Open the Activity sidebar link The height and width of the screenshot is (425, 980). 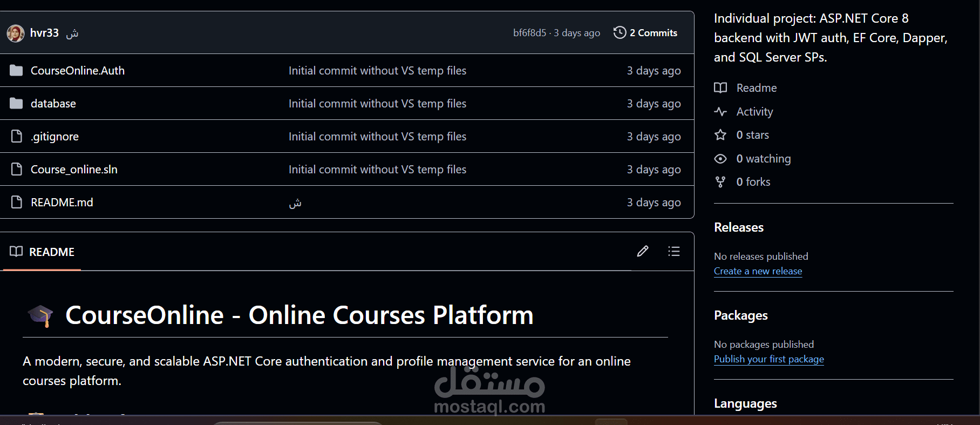tap(754, 112)
